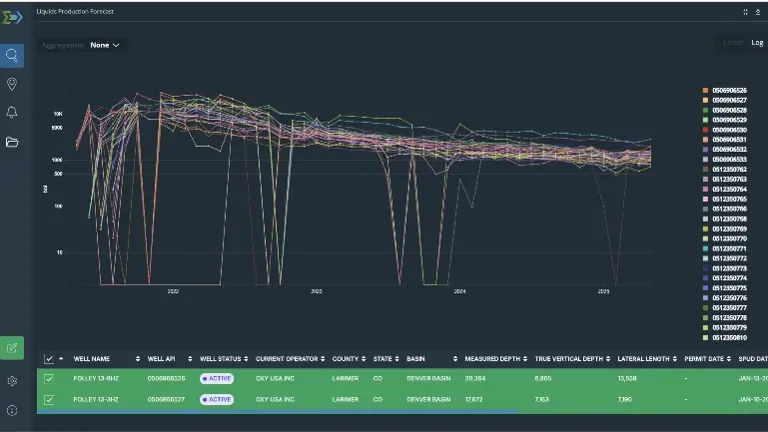768x432 pixels.
Task: Open the map location pin view
Action: pos(12,84)
